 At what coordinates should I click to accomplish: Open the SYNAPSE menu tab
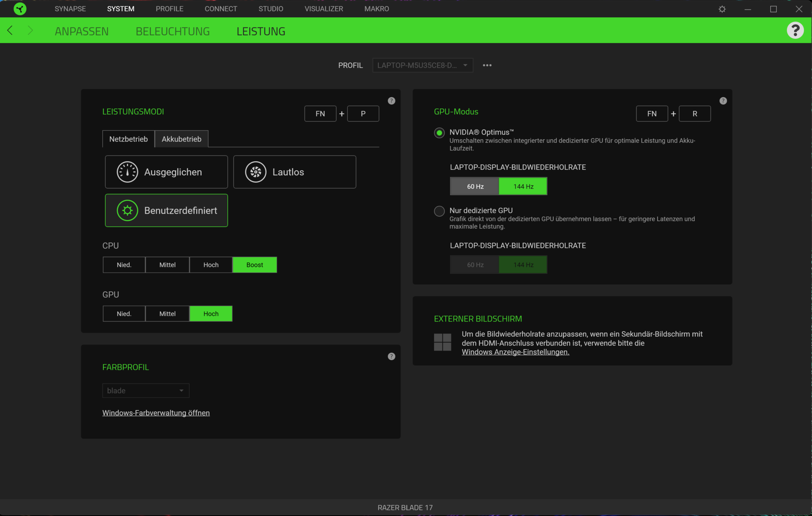tap(70, 9)
